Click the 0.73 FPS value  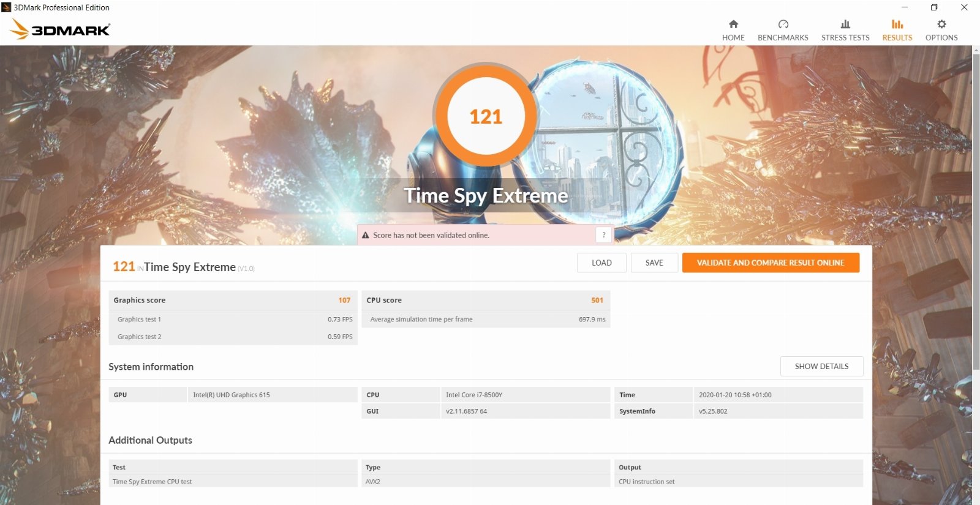click(x=340, y=319)
